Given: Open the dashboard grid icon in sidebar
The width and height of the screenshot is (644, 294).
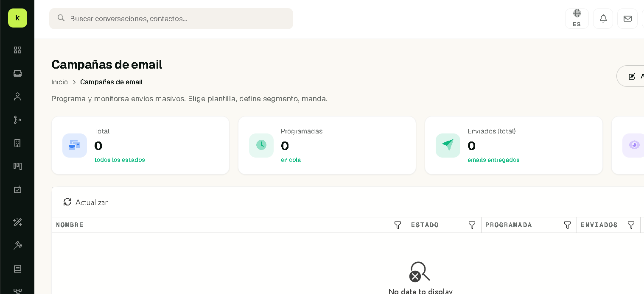Looking at the screenshot, I should 17,50.
